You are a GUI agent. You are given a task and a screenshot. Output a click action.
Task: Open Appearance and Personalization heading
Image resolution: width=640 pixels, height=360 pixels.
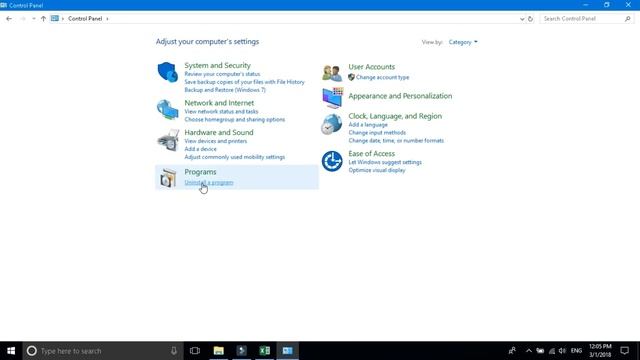[x=400, y=96]
